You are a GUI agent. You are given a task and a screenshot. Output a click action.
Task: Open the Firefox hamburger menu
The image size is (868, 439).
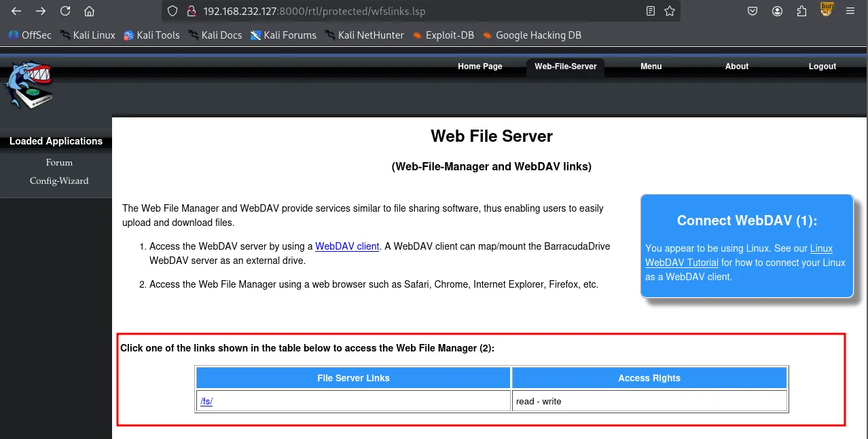click(850, 11)
